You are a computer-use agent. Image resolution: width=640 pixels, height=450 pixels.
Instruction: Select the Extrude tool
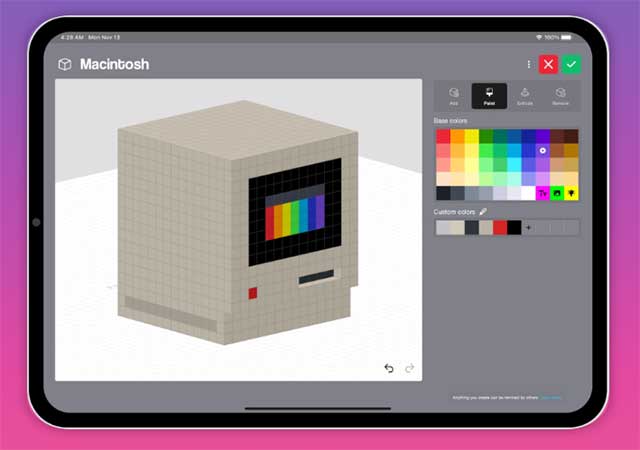pyautogui.click(x=524, y=96)
